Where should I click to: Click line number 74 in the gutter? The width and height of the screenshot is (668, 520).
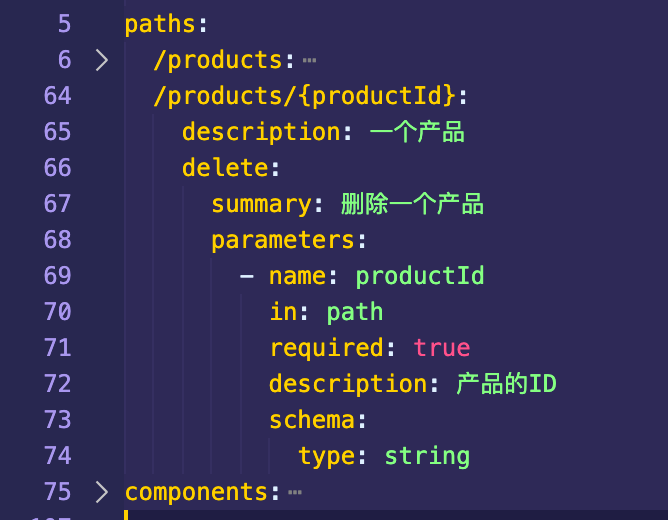click(58, 456)
